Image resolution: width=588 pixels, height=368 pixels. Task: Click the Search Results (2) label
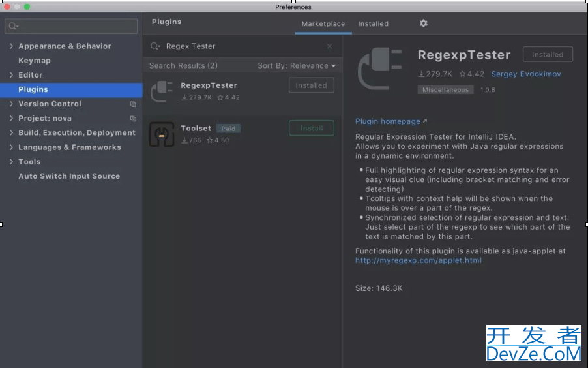(183, 66)
